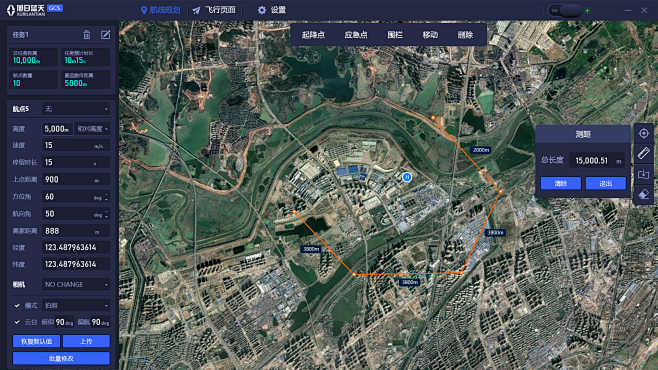Close the application window

(x=644, y=10)
